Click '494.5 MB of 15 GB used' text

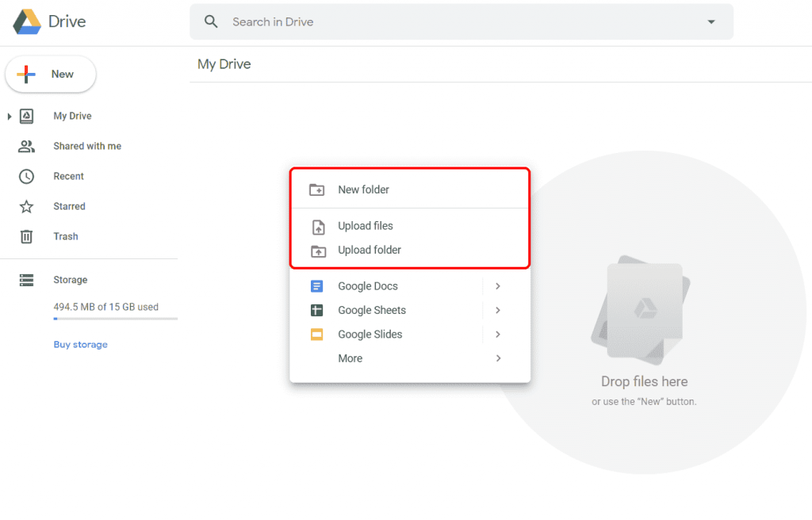[106, 307]
